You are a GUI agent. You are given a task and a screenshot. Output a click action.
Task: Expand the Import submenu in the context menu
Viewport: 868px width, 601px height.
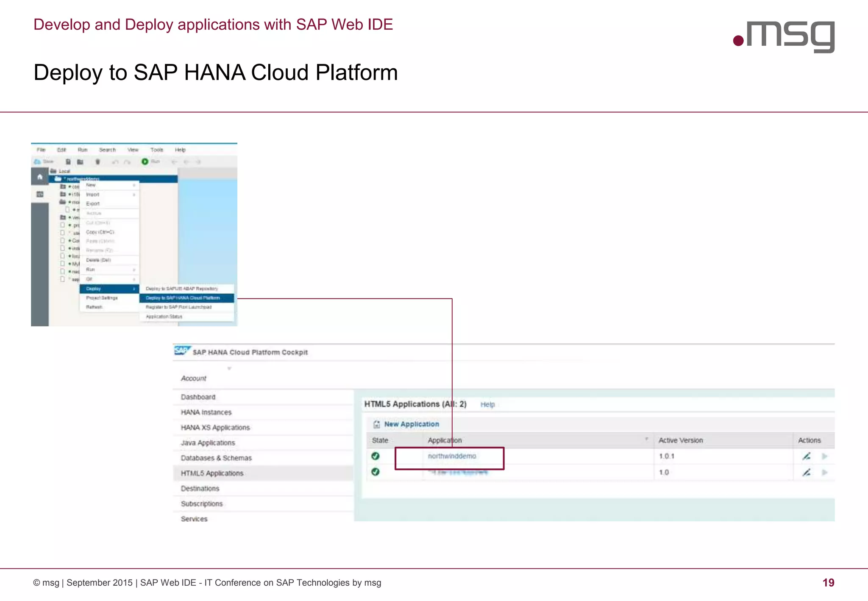(110, 195)
